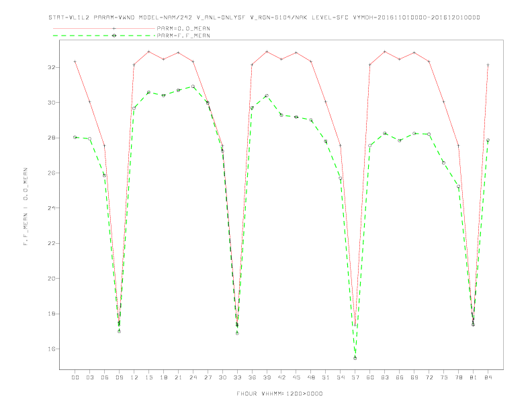This screenshot has height=411, width=532.
Task: Click x-axis forecast hour label 45
Action: pos(296,377)
